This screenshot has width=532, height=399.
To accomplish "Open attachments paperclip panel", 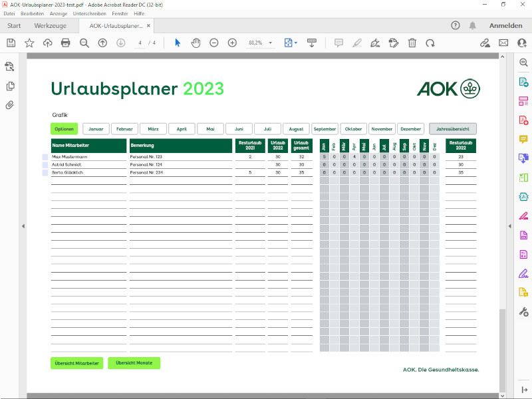I will (x=10, y=105).
